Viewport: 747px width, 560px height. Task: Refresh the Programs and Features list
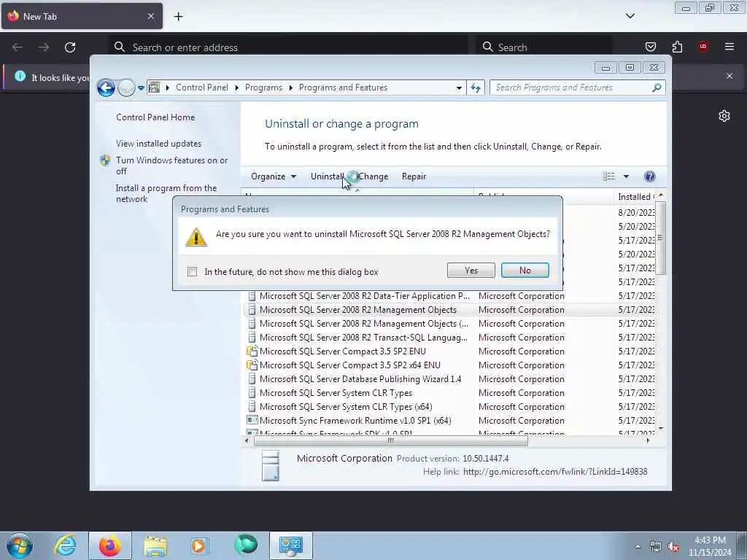point(476,87)
